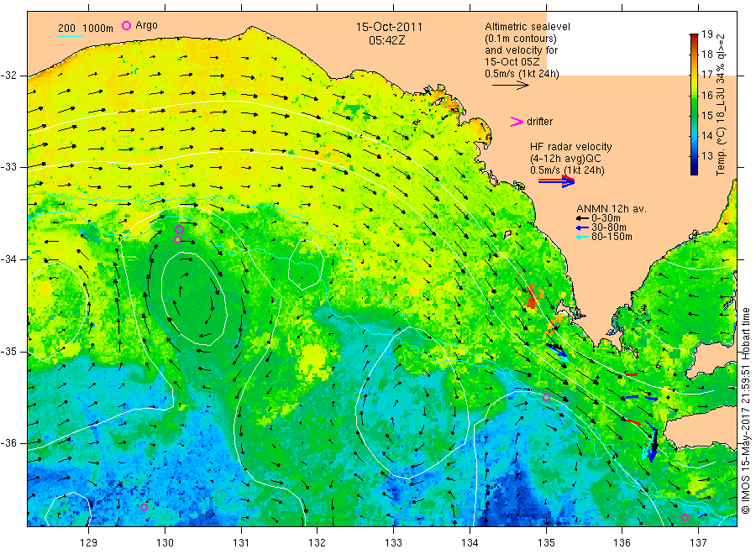This screenshot has height=554, width=756.
Task: Click the cyan line under 200 depth legend
Action: 70,35
